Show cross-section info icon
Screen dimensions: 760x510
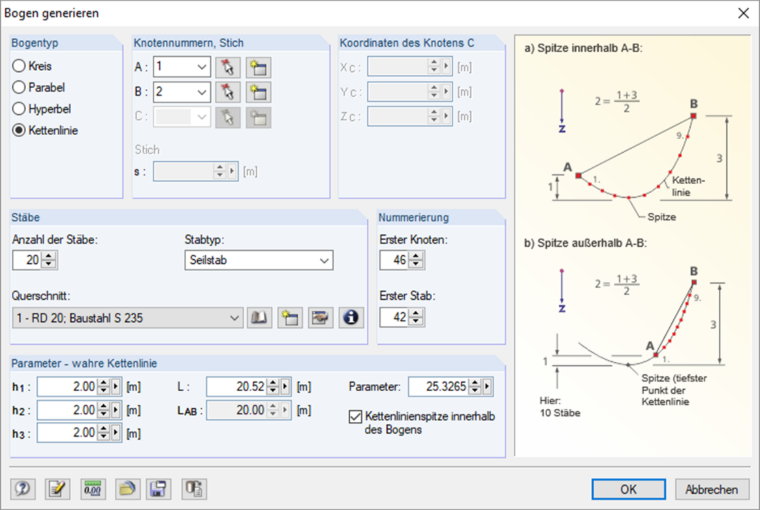click(351, 318)
